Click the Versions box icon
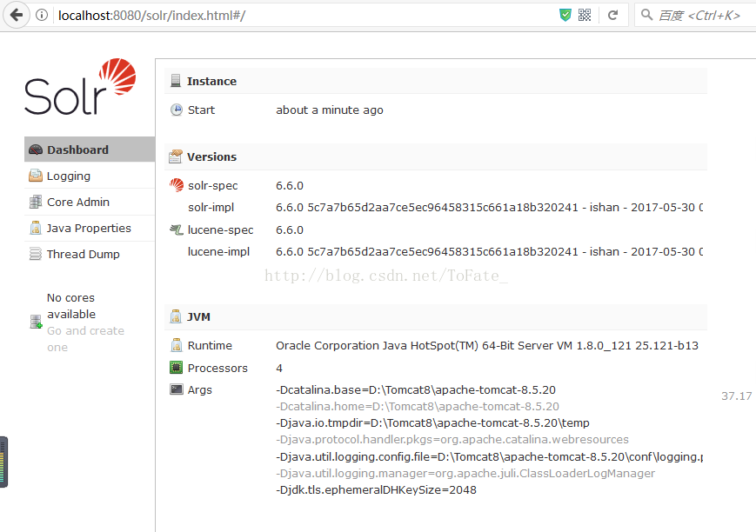The width and height of the screenshot is (756, 532). 176,156
